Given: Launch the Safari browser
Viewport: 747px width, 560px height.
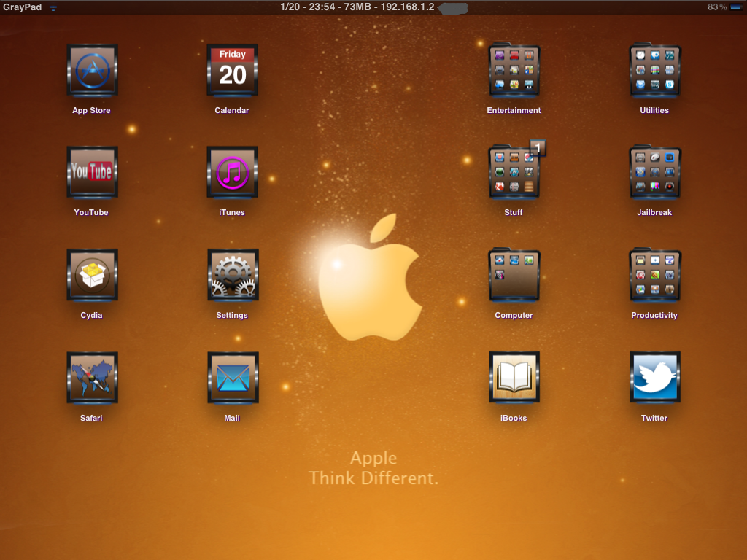Looking at the screenshot, I should [x=92, y=378].
